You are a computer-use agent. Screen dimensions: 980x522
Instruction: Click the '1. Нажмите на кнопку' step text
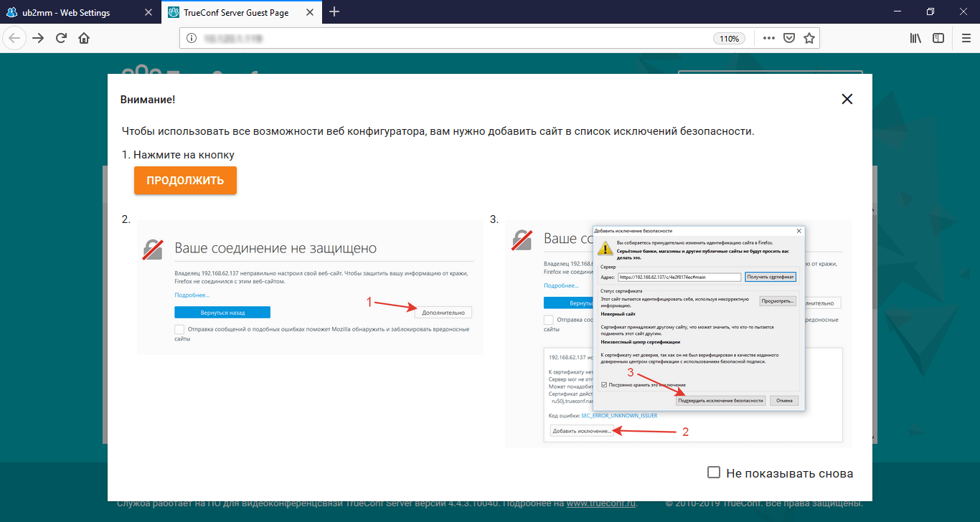pyautogui.click(x=178, y=155)
